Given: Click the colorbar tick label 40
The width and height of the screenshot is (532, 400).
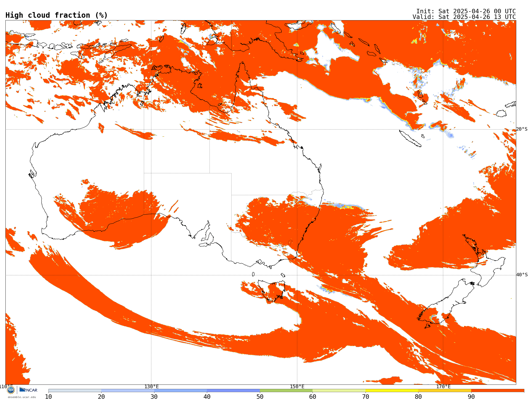Looking at the screenshot, I should 207,397.
